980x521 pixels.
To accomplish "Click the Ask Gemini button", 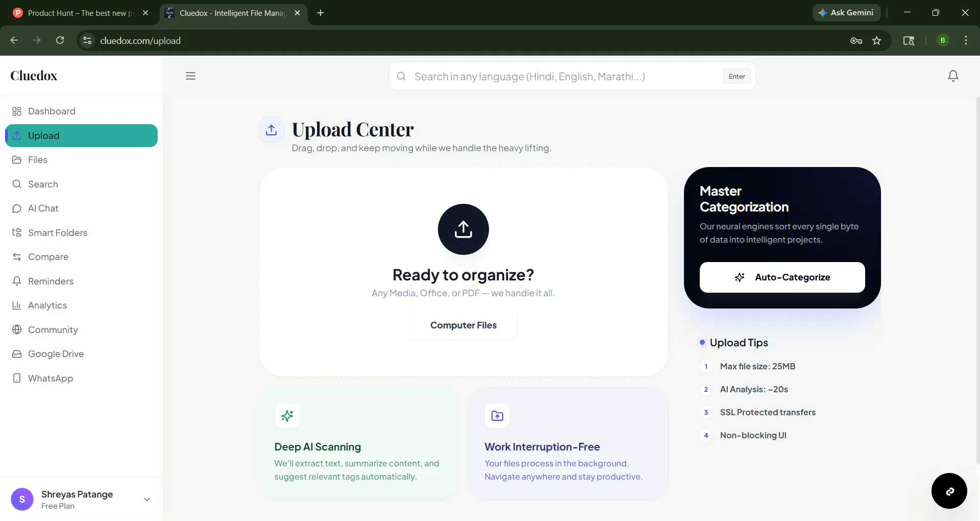I will (x=846, y=13).
